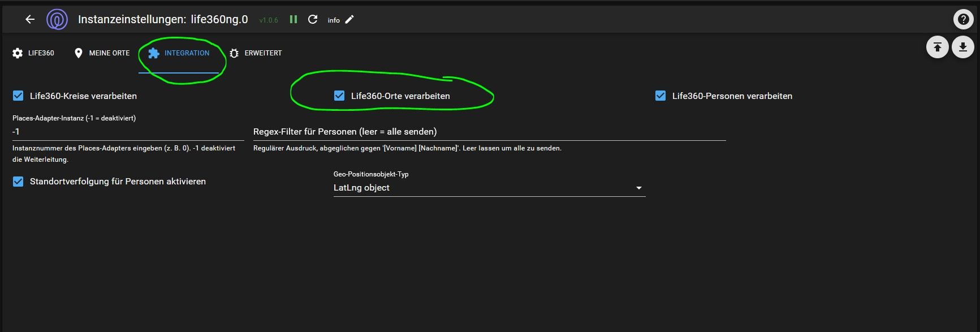The image size is (980, 332).
Task: Click the Life360 adapter logo icon
Action: (x=57, y=19)
